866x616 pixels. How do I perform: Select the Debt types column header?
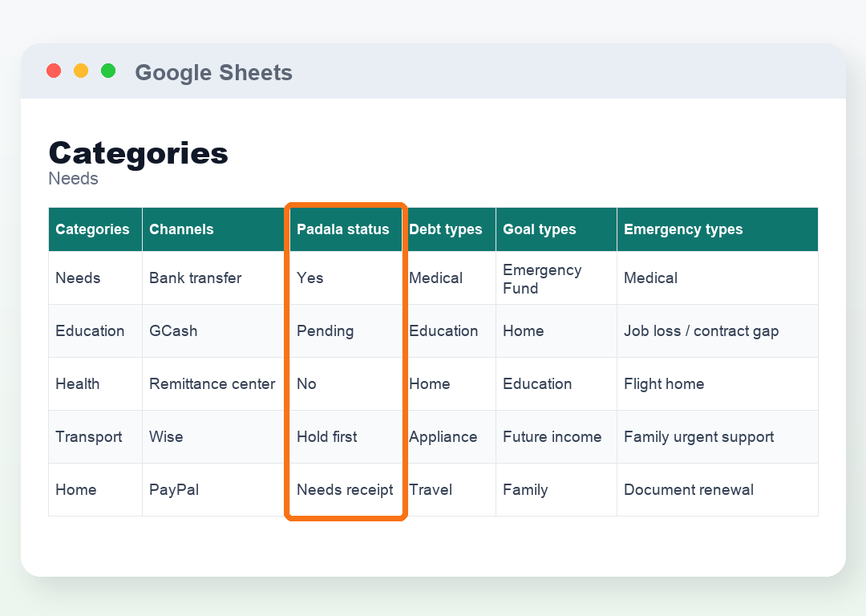[449, 229]
